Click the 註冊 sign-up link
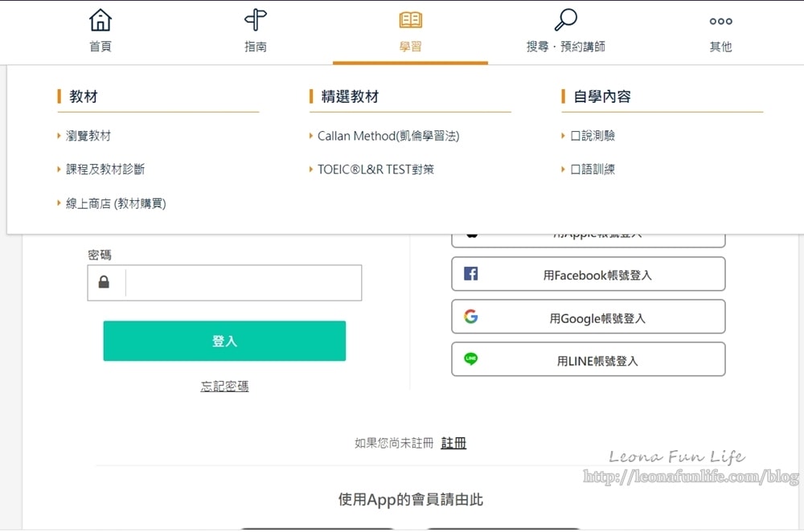 453,443
